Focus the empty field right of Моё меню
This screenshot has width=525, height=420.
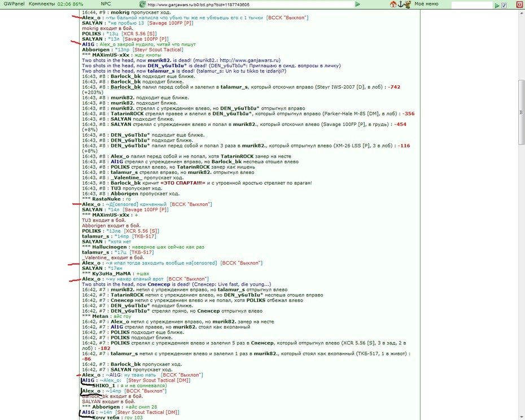[x=472, y=5]
